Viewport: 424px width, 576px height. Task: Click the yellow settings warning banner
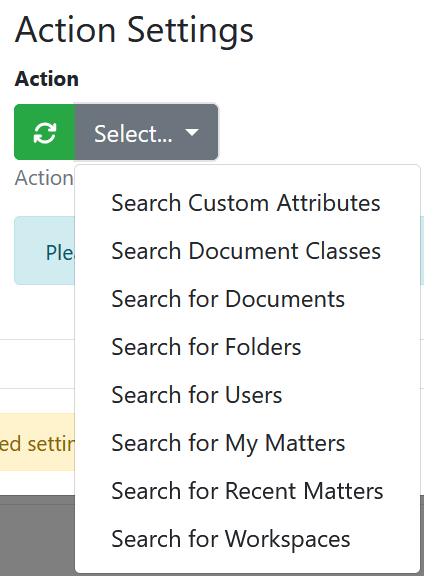37,442
